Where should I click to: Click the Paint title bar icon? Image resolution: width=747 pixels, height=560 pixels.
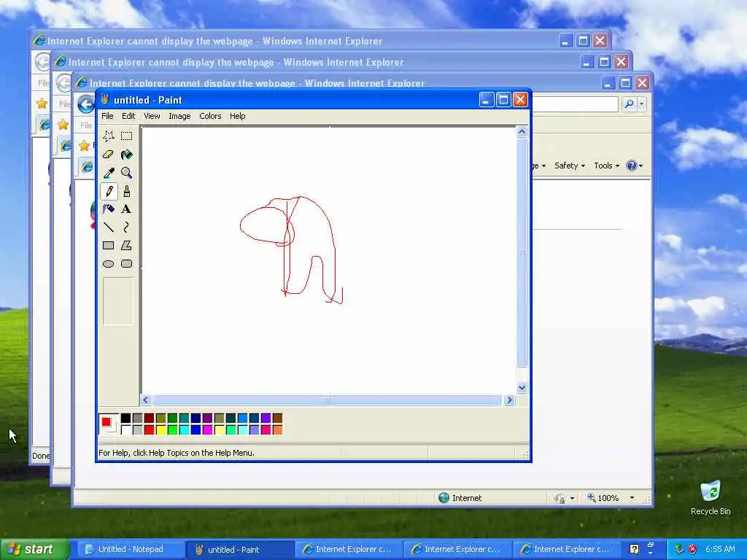(x=105, y=99)
